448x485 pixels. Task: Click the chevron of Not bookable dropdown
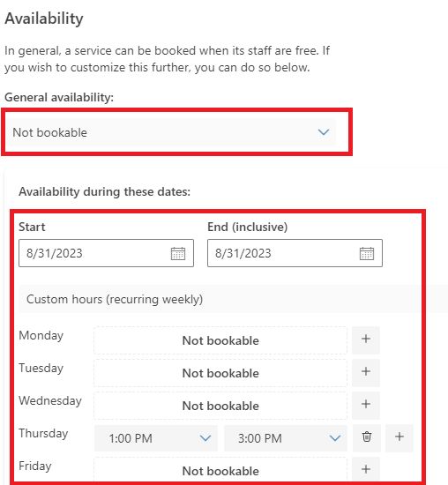[324, 132]
